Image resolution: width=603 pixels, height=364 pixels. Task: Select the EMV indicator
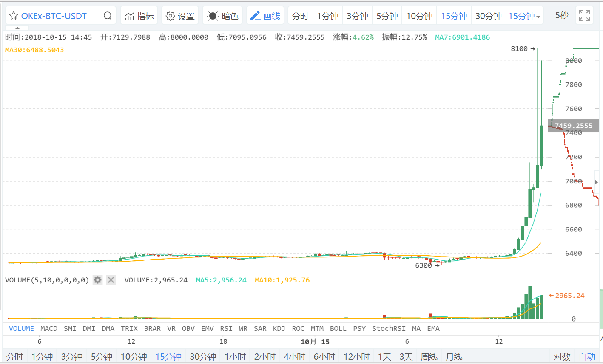(208, 329)
